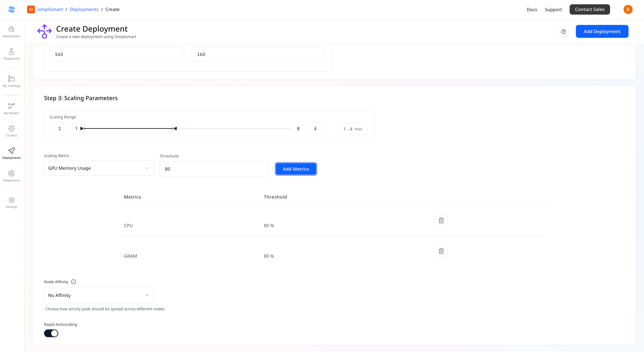644x352 pixels.
Task: Click the left 160 input field
Action: (115, 54)
